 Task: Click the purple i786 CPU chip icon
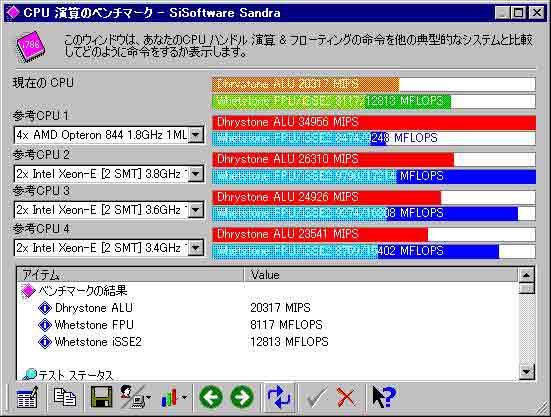coord(30,46)
